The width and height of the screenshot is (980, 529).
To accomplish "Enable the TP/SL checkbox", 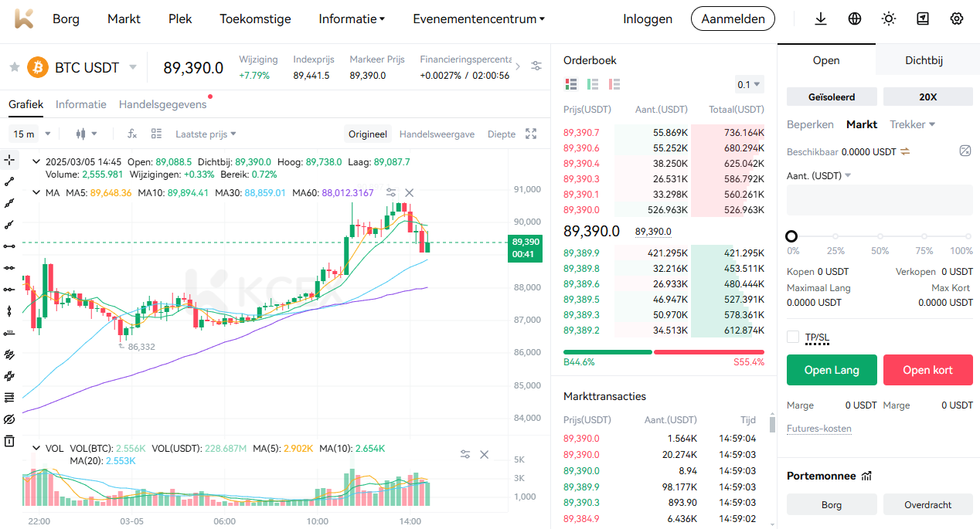I will 793,337.
